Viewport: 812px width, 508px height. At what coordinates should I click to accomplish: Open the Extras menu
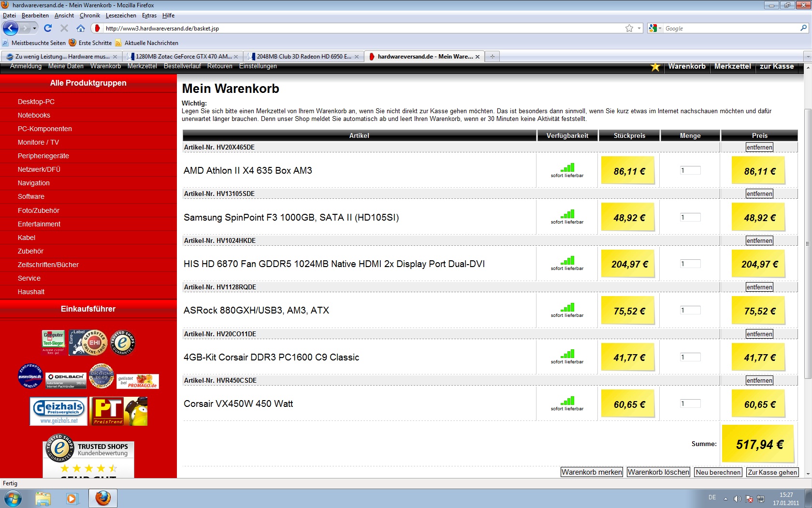pos(149,15)
